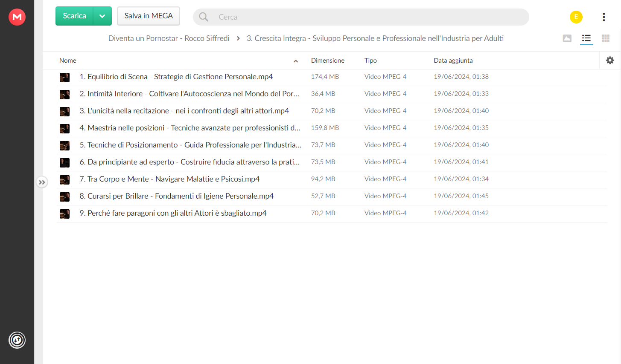Sort by Nome column arrow
621x364 pixels.
(x=296, y=61)
